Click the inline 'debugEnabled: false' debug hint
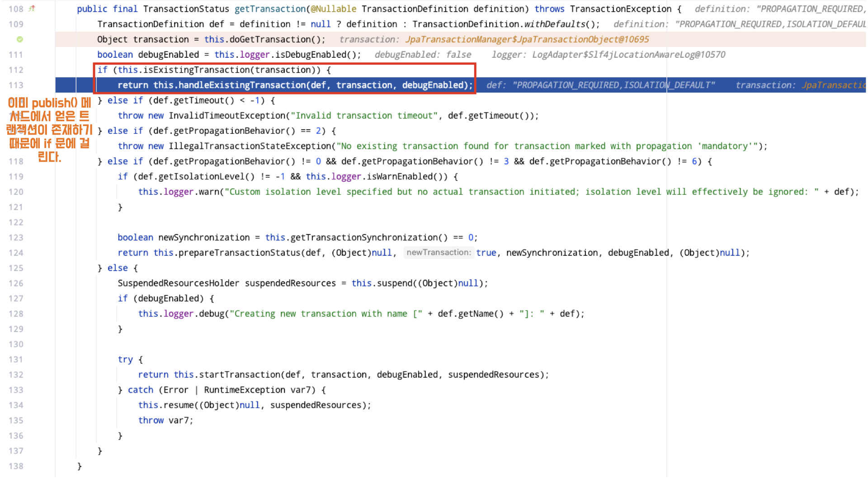This screenshot has width=868, height=488. coord(422,55)
